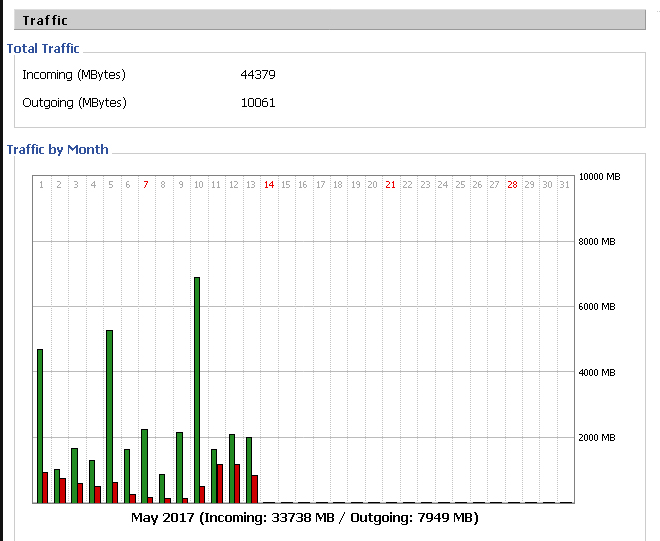The image size is (660, 541).
Task: Click the Incoming (MBytes) label
Action: [74, 75]
